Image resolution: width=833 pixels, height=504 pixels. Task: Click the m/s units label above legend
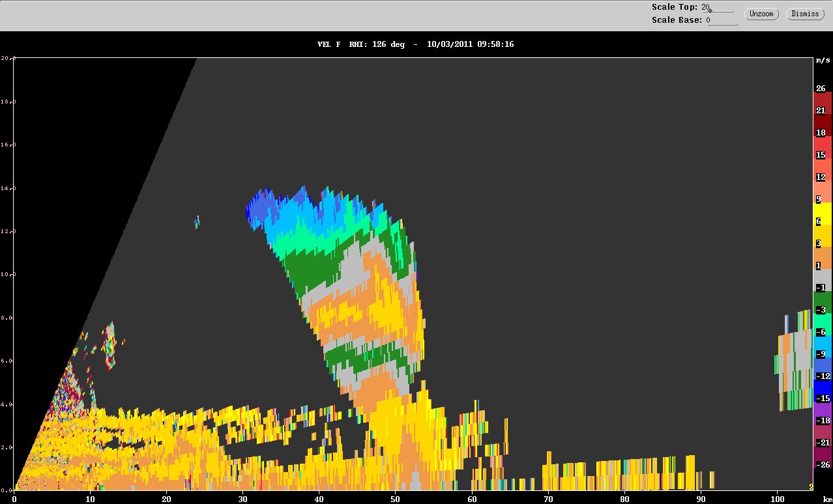[x=823, y=60]
